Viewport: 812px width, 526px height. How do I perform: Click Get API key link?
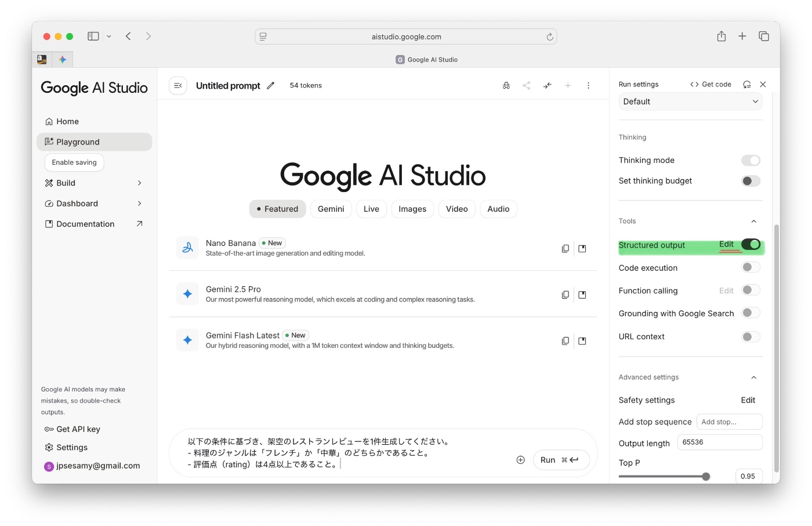[72, 429]
